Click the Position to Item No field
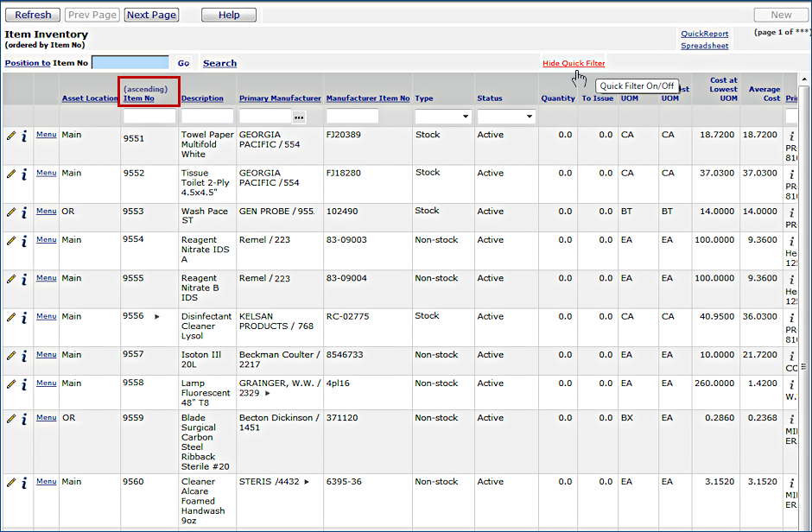Viewport: 812px width, 532px height. pos(130,63)
